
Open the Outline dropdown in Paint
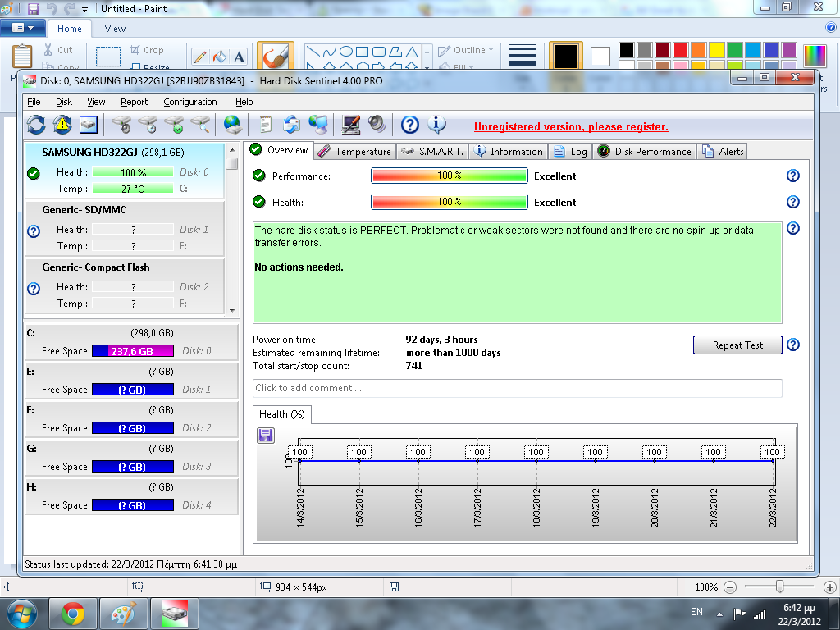(466, 50)
